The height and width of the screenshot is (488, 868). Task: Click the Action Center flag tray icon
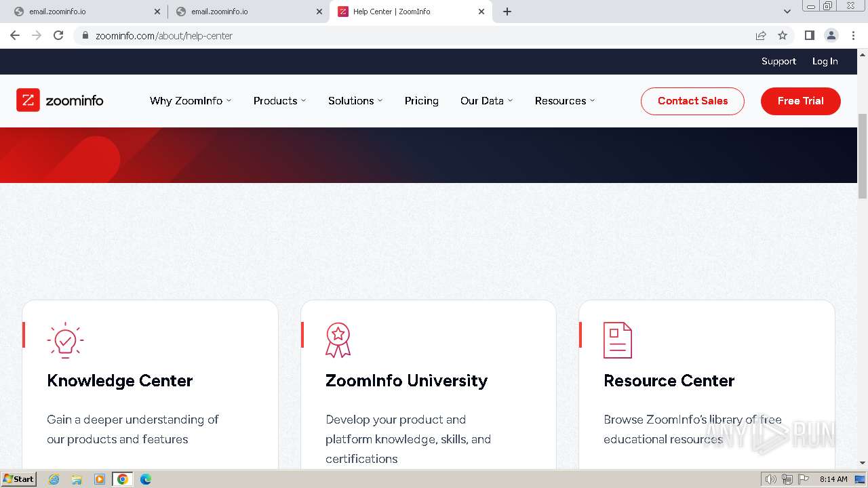click(x=804, y=479)
